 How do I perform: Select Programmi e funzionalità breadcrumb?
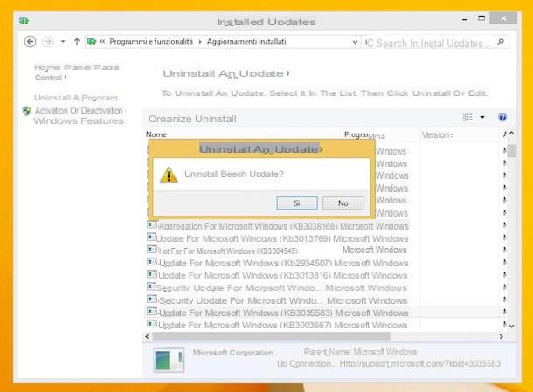coord(151,41)
